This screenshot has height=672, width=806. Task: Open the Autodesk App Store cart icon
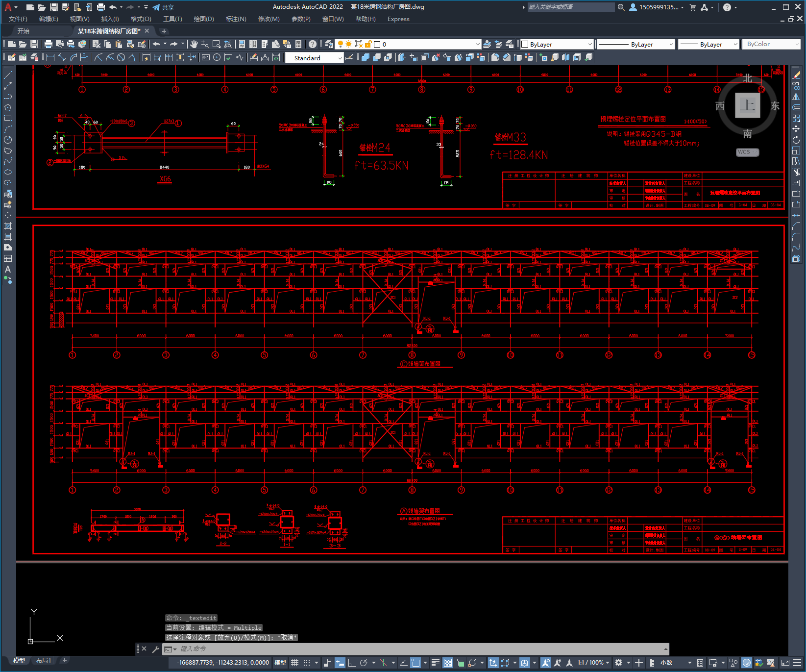tap(692, 7)
